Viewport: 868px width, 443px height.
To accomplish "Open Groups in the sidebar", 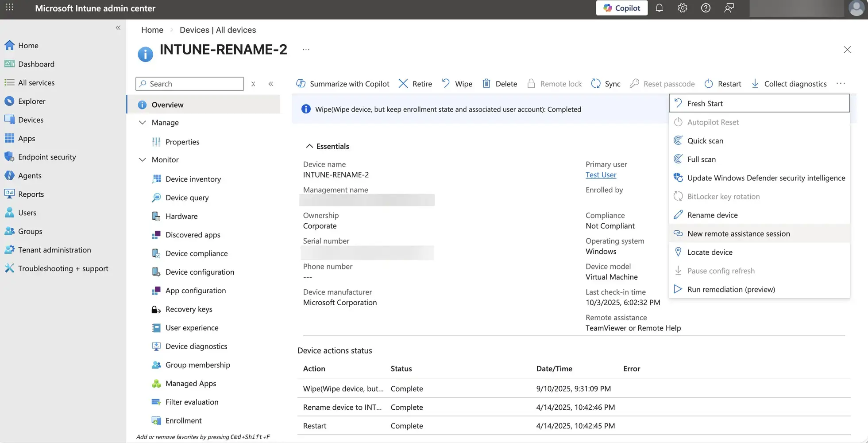I will click(30, 231).
